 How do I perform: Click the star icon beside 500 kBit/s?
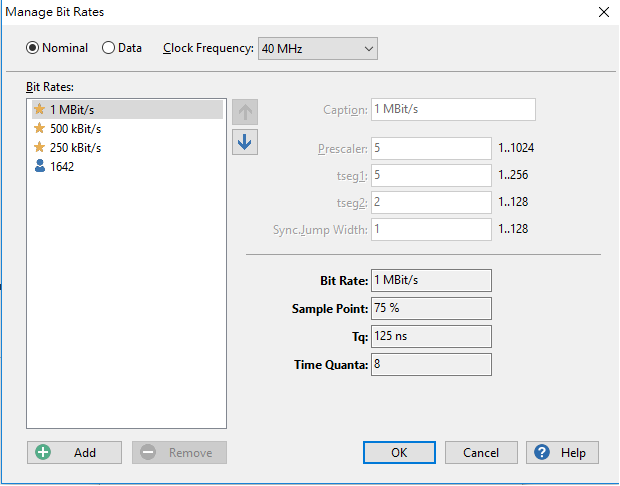tap(40, 128)
